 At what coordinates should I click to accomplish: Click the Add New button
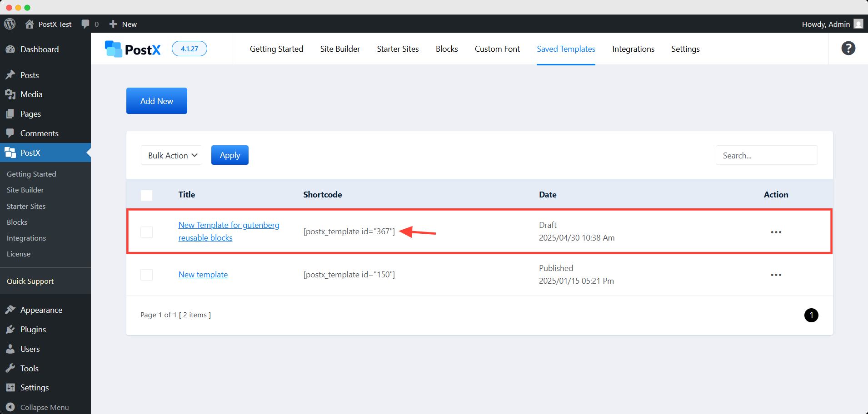pyautogui.click(x=157, y=101)
